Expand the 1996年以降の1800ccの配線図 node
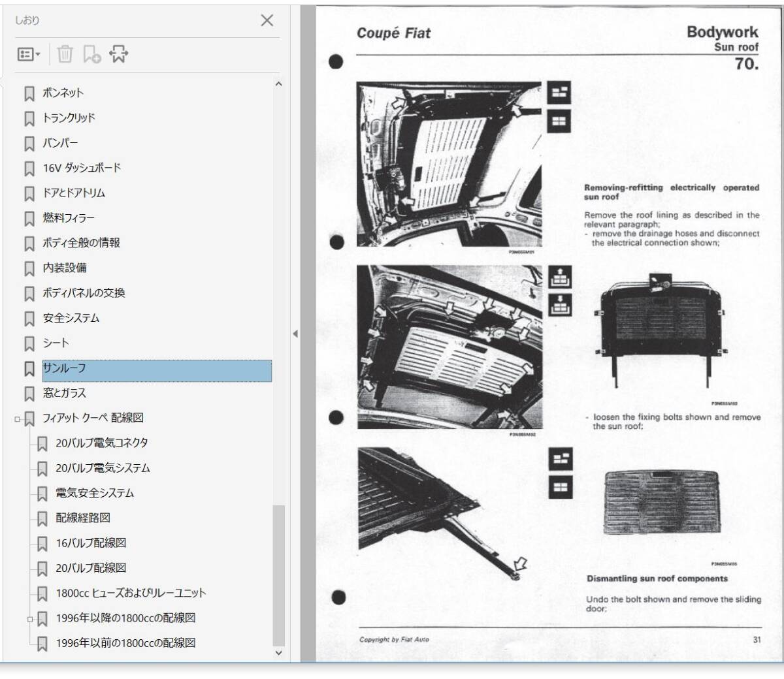The height and width of the screenshot is (679, 784). [30, 619]
